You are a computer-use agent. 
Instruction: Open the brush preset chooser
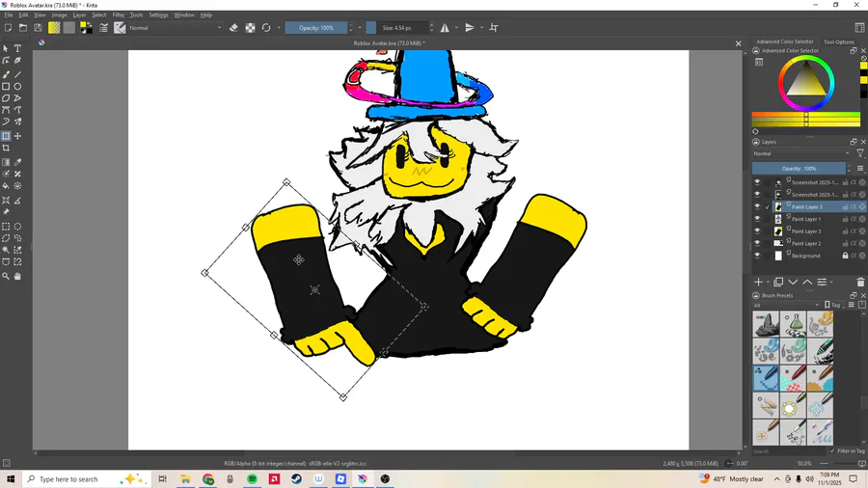click(120, 28)
